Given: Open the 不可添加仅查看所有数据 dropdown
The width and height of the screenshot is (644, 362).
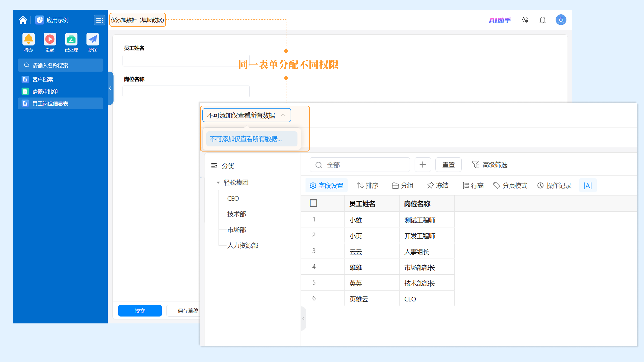Looking at the screenshot, I should [247, 115].
